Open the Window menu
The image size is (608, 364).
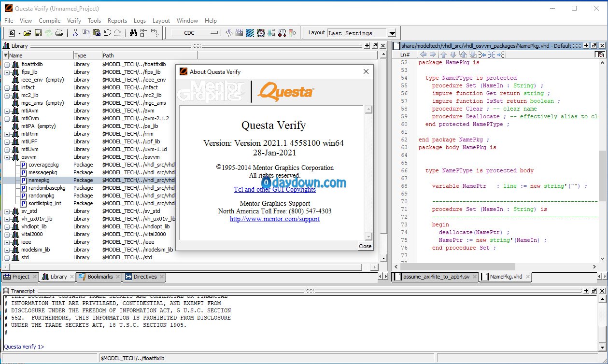(x=187, y=21)
